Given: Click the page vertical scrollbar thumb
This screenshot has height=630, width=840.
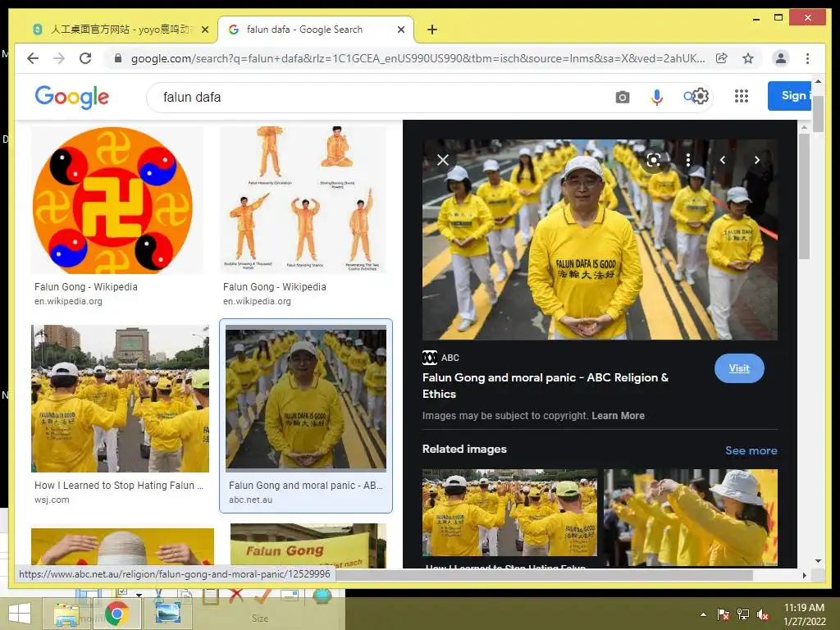Looking at the screenshot, I should tap(818, 113).
